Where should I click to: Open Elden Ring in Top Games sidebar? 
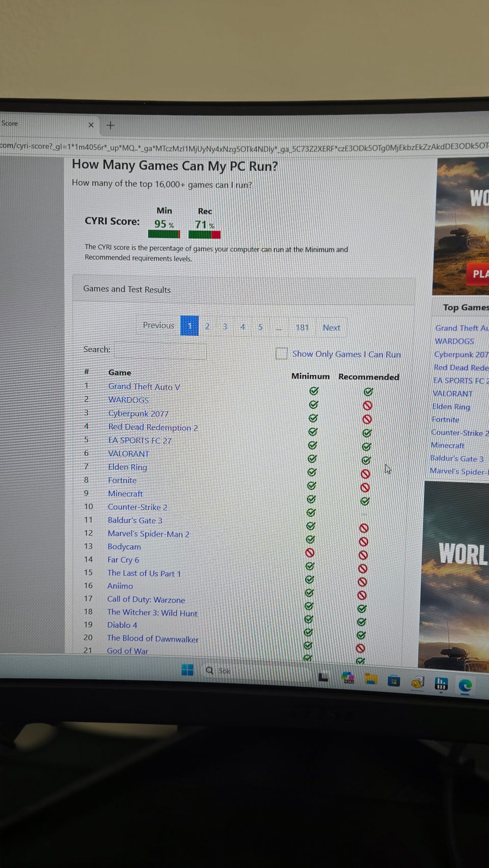[451, 406]
